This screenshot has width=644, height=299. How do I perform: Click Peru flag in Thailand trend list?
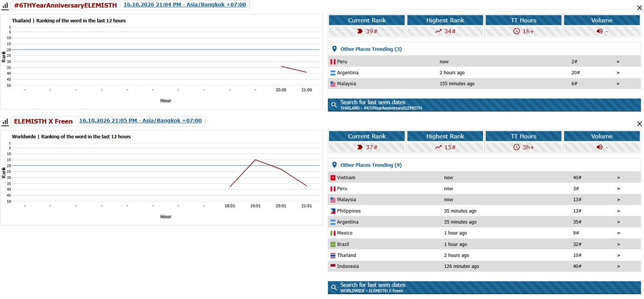tap(333, 62)
